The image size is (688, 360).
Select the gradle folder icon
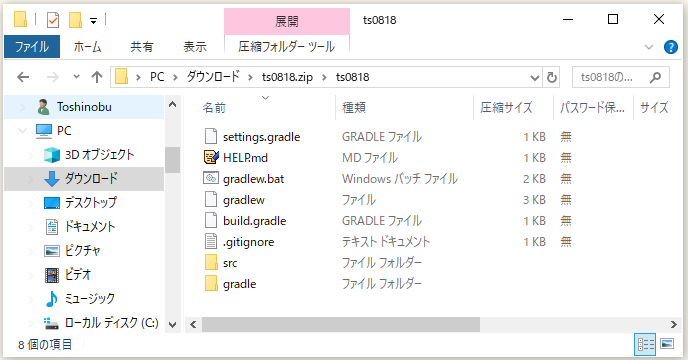pos(211,284)
